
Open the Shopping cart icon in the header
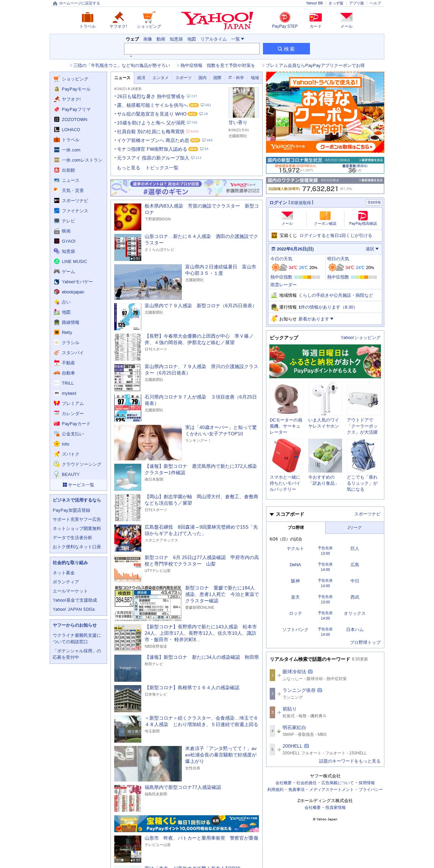click(x=149, y=17)
